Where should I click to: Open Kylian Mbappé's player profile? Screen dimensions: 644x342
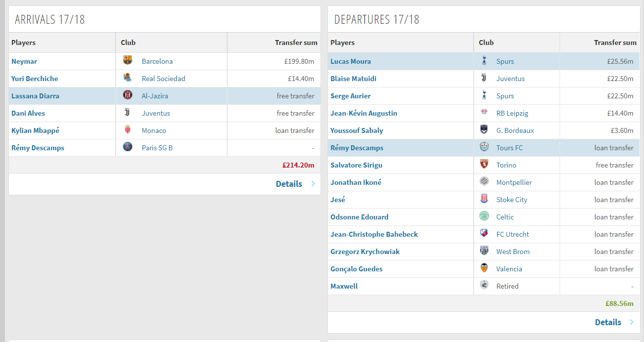click(x=35, y=130)
